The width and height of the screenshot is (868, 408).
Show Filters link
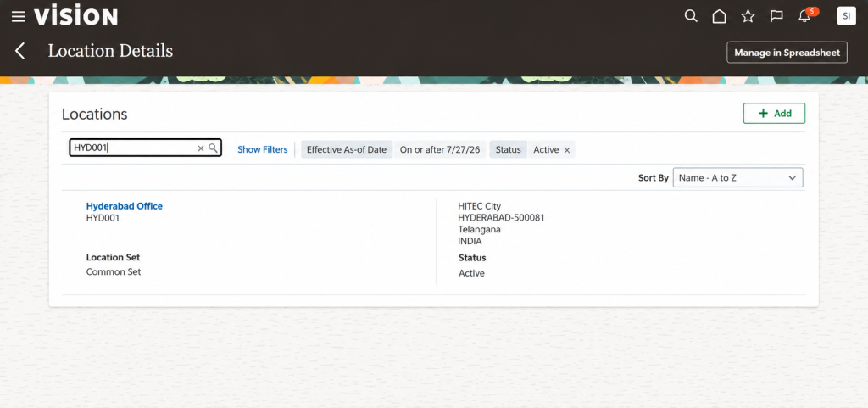coord(263,149)
